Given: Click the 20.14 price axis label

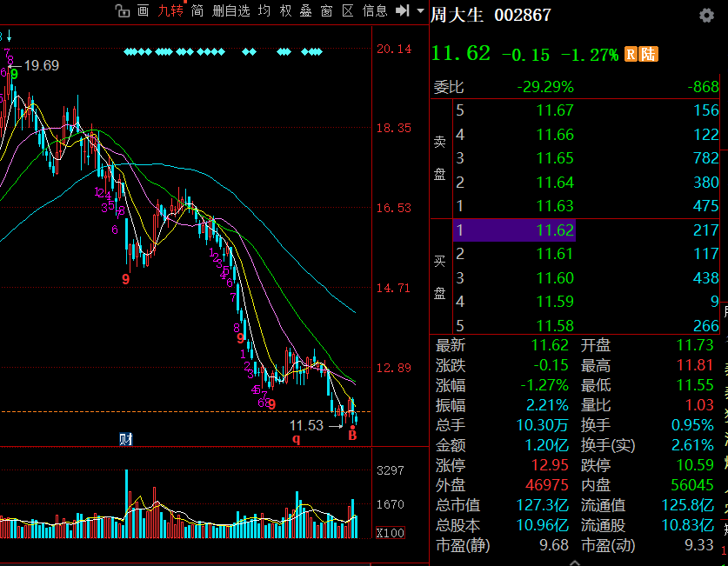Looking at the screenshot, I should tap(394, 50).
